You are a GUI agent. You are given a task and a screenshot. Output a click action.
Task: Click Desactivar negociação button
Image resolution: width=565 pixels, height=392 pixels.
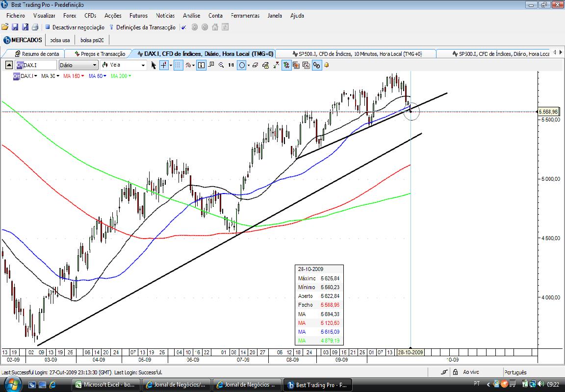point(75,27)
